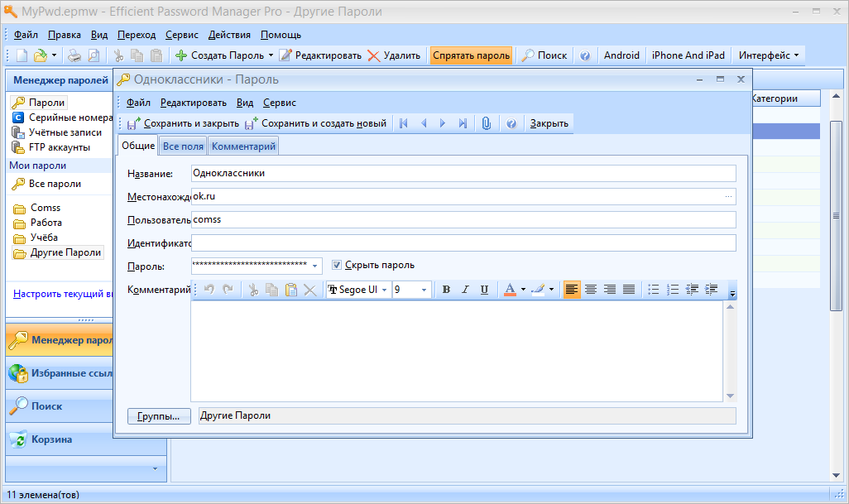Switch to the Все поля tab

click(x=183, y=146)
